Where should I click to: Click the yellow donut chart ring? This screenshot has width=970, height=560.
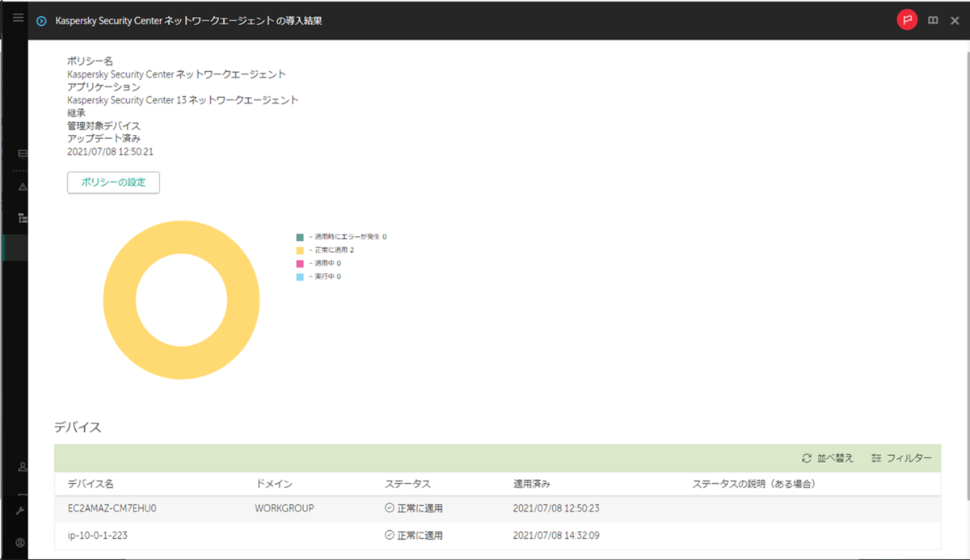point(120,301)
